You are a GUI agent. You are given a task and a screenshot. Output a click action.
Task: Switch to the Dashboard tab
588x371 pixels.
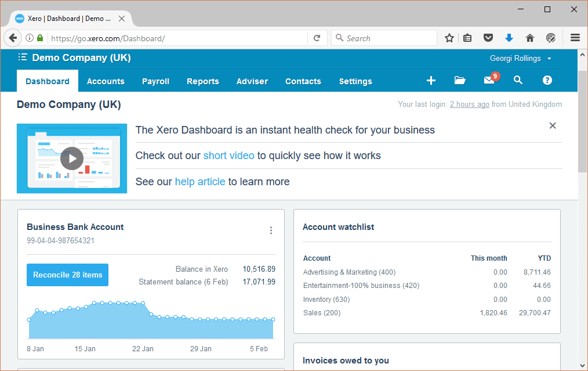(48, 81)
